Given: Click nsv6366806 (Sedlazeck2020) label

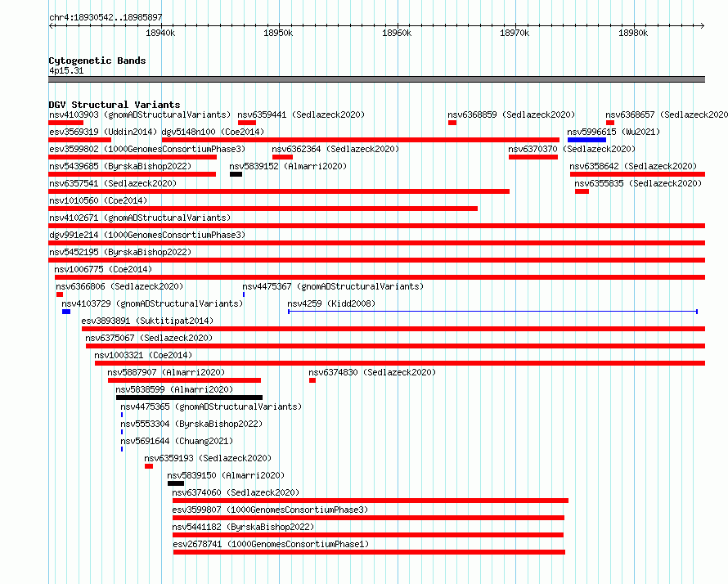Looking at the screenshot, I should pos(119,286).
